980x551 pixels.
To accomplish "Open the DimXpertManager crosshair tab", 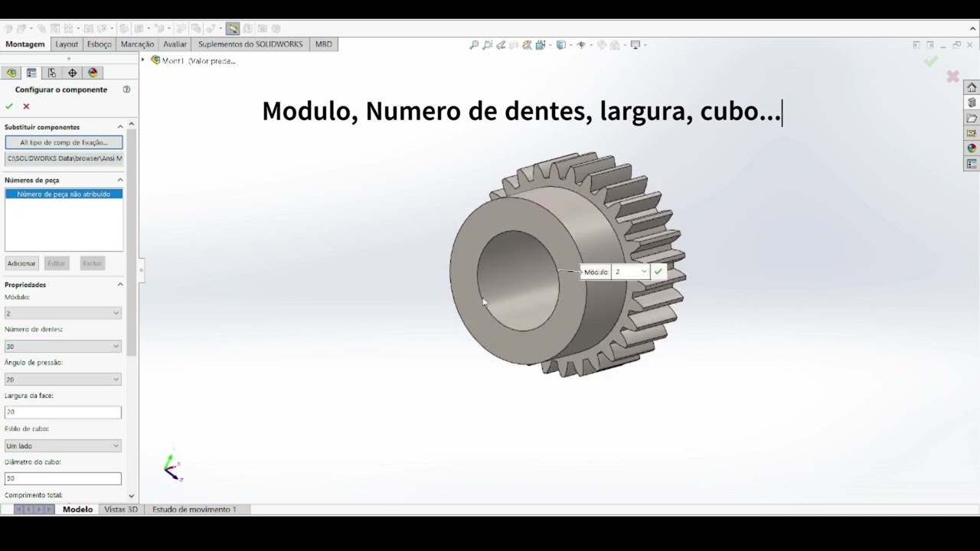I will point(73,73).
